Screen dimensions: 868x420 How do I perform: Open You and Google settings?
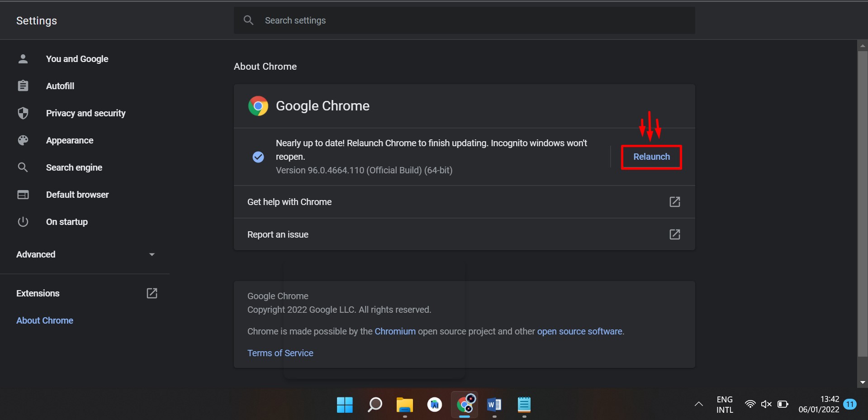[x=77, y=59]
